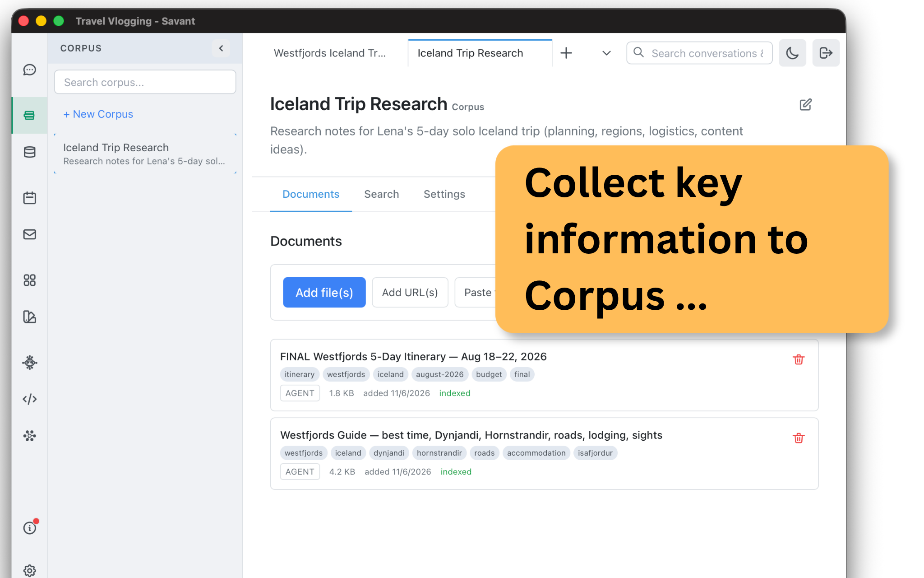Open the notes pencil-page icon in sidebar
The height and width of the screenshot is (578, 924).
tap(30, 317)
